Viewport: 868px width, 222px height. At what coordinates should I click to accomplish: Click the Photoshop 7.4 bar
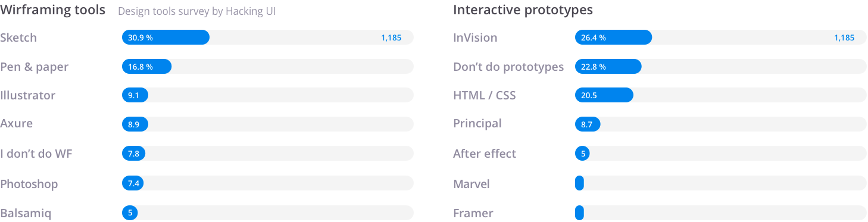click(x=133, y=183)
